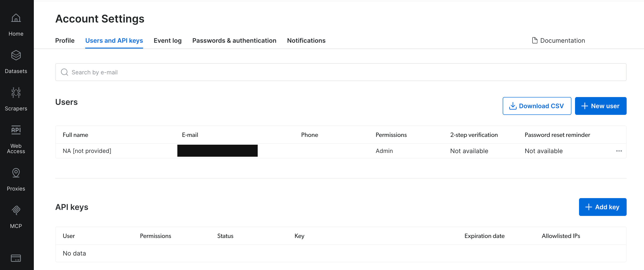Click the E-mail column header
The height and width of the screenshot is (270, 644).
pyautogui.click(x=190, y=135)
